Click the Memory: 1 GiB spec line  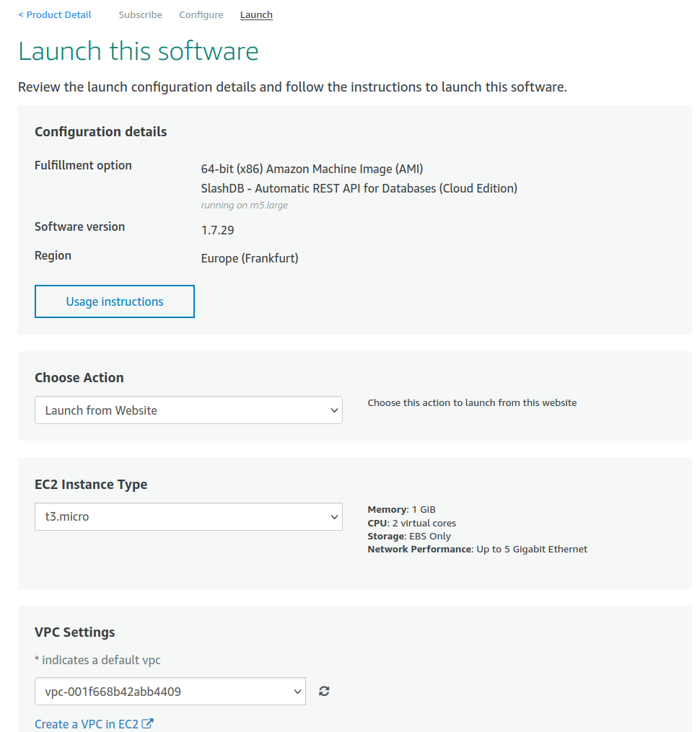click(x=401, y=510)
